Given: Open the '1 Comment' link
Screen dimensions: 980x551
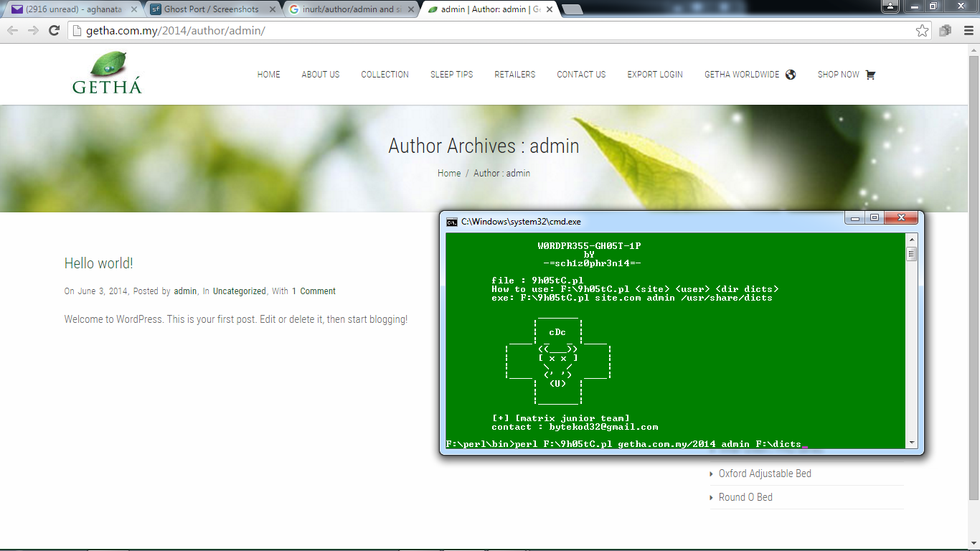Looking at the screenshot, I should [314, 291].
